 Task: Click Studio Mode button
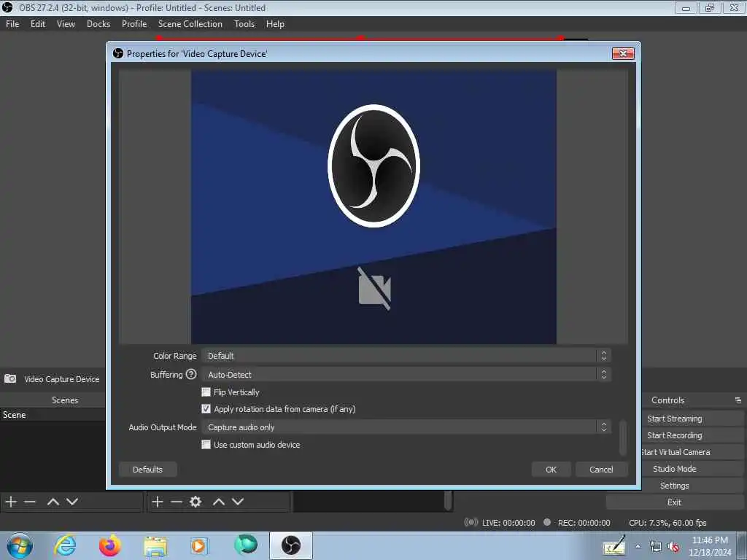coord(692,469)
